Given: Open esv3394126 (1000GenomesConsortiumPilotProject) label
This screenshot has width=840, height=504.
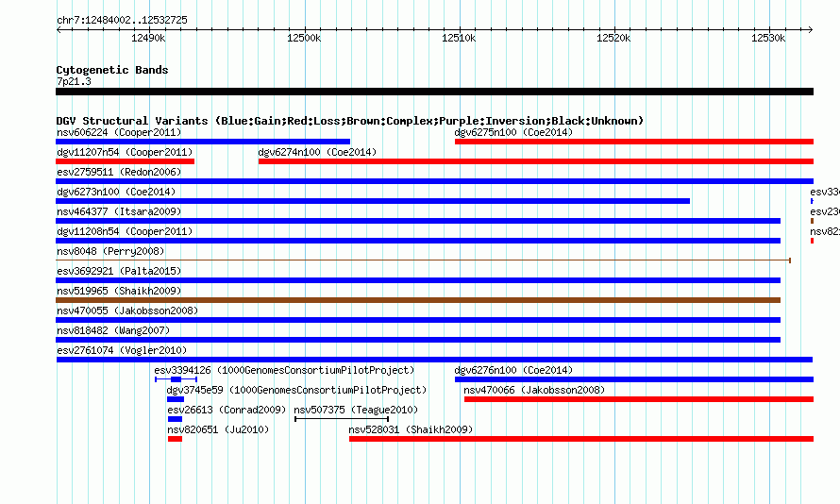Looking at the screenshot, I should [x=284, y=370].
